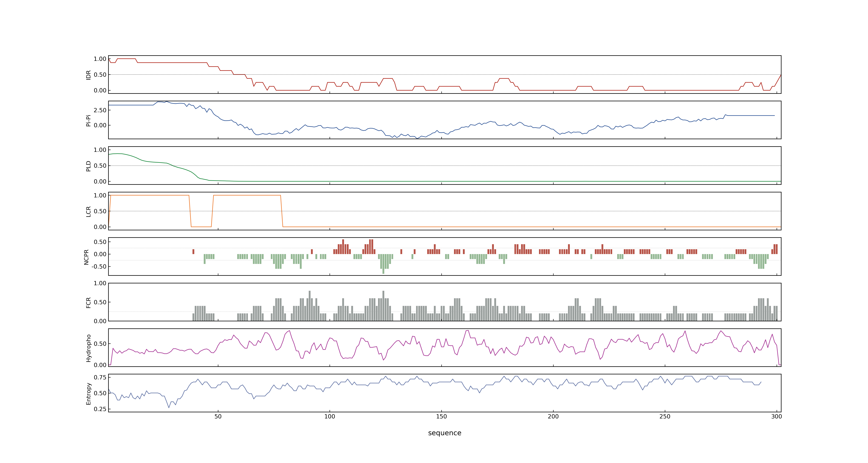
Task: Click the 0.00 tick of the FCR panel
Action: click(x=100, y=321)
